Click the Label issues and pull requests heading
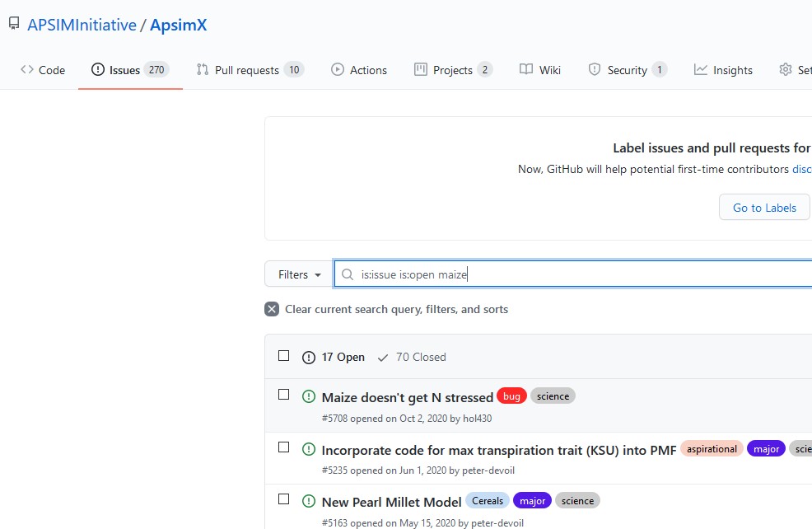 pyautogui.click(x=712, y=148)
